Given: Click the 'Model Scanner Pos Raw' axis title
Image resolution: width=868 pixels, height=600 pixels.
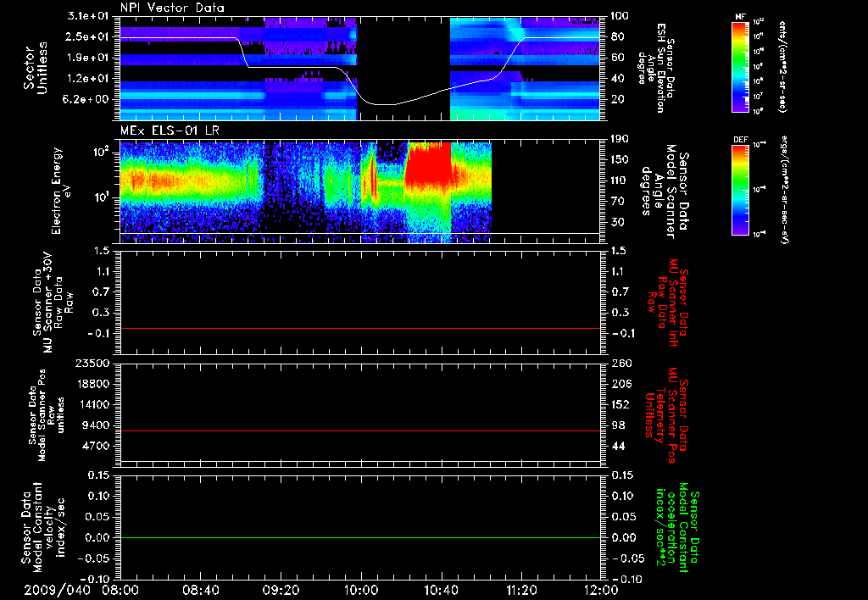Looking at the screenshot, I should pos(47,415).
